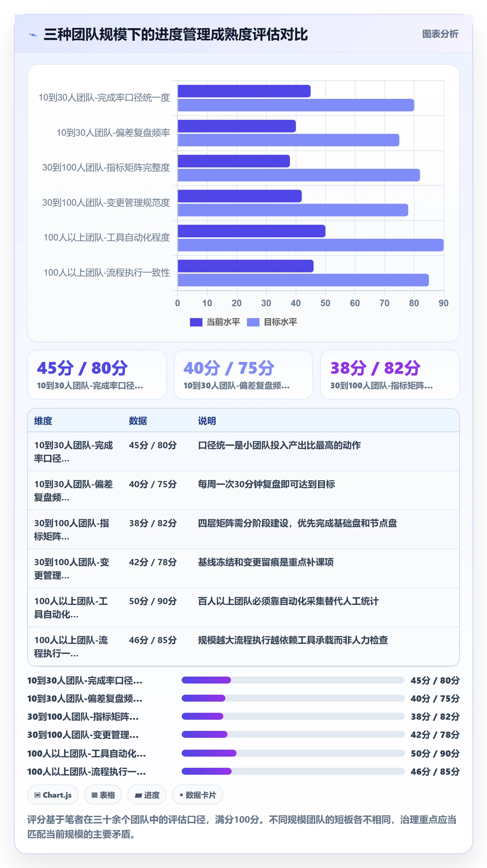Click the chart axis label 100人以上团队-流程执行一致性
Image resolution: width=487 pixels, height=868 pixels.
[x=107, y=273]
